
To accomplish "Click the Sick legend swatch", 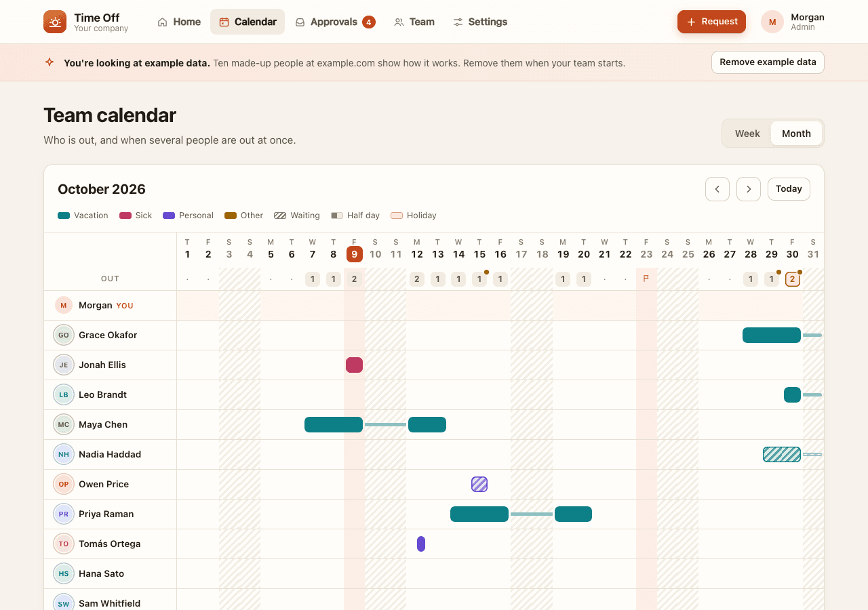I will point(125,216).
